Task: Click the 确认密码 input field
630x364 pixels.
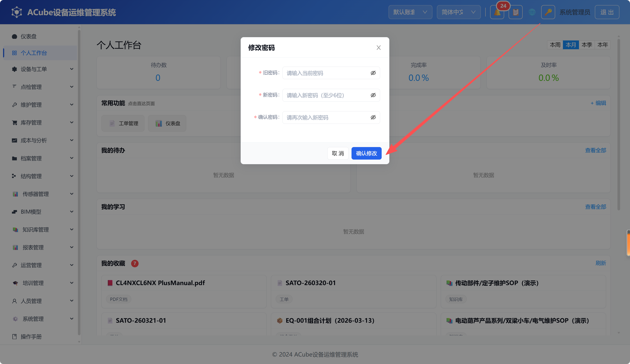Action: 331,117
